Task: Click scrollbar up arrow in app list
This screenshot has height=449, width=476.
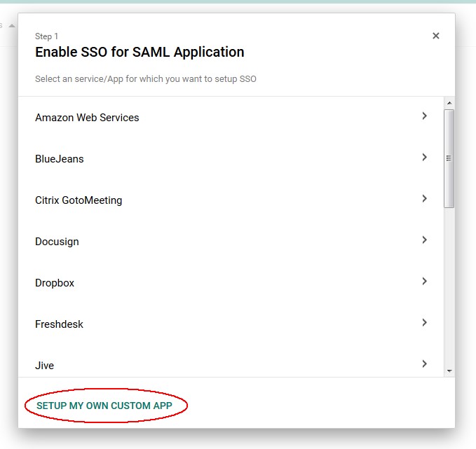Action: [x=449, y=103]
